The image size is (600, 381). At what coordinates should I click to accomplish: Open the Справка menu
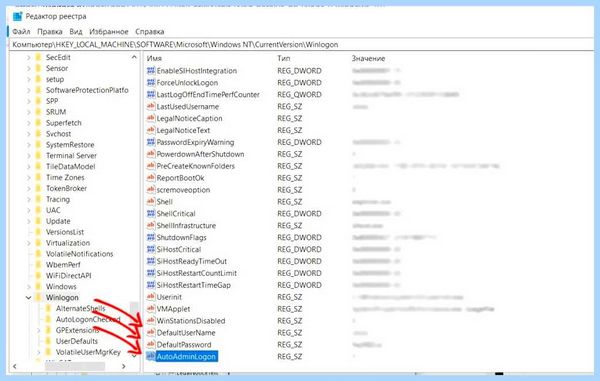click(x=150, y=32)
